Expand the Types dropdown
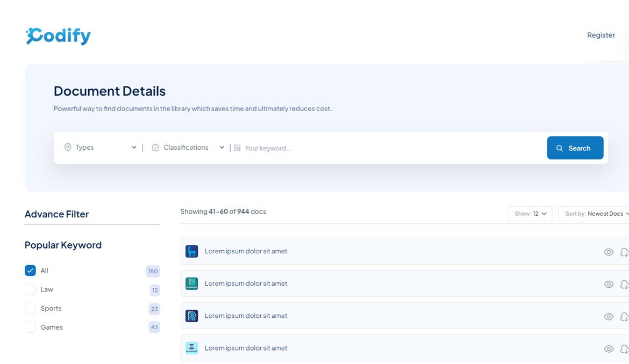The height and width of the screenshot is (364, 629). 101,147
